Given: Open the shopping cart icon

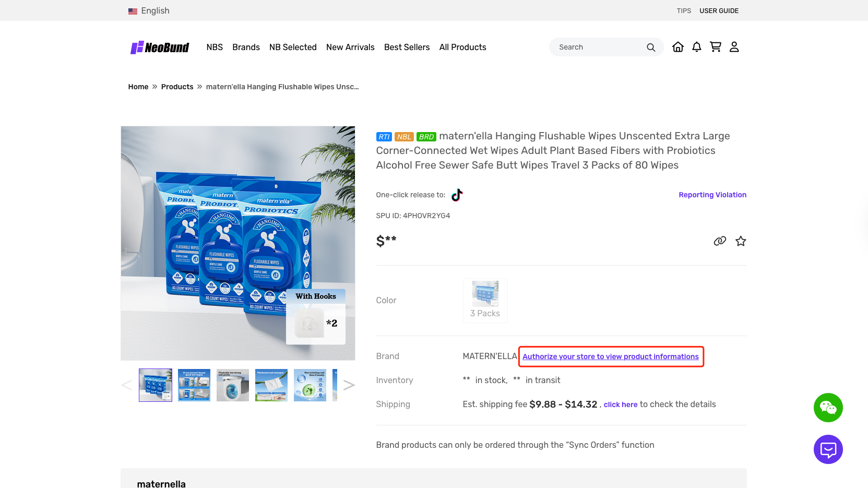Looking at the screenshot, I should [x=716, y=47].
